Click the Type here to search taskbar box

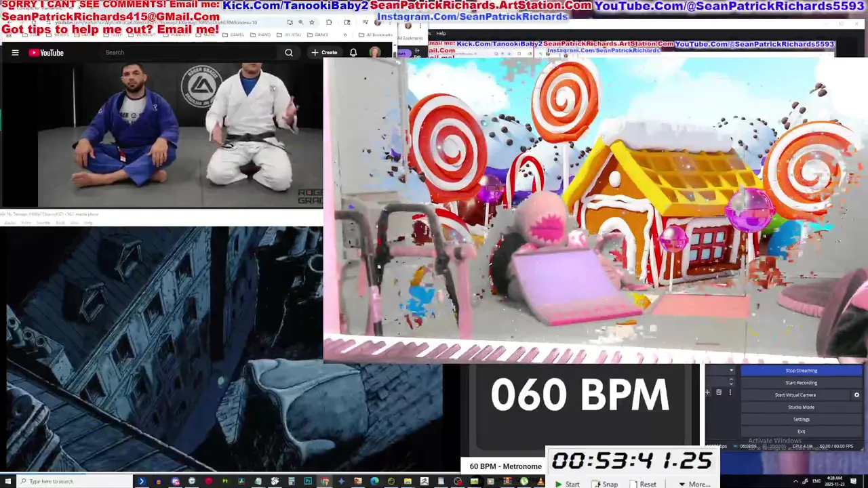point(75,481)
